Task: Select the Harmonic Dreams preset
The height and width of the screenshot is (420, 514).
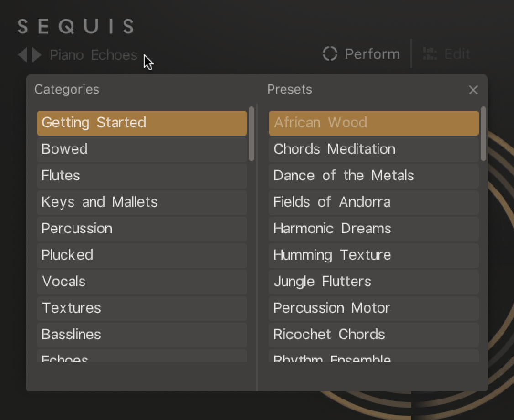Action: pos(373,229)
